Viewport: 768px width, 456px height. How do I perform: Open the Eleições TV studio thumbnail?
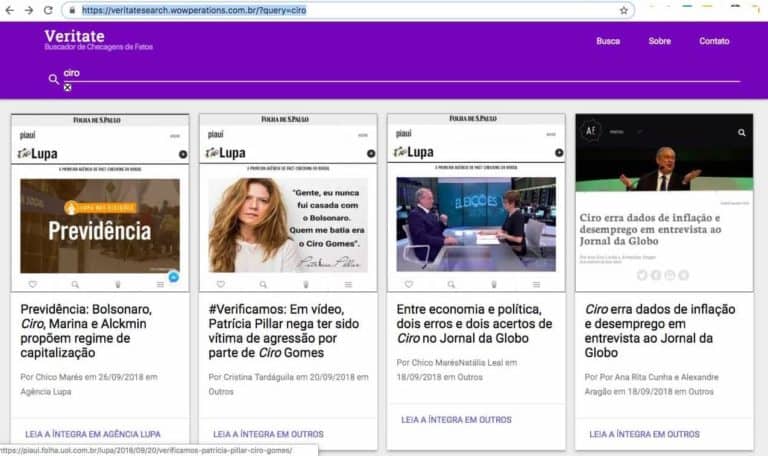[x=476, y=224]
